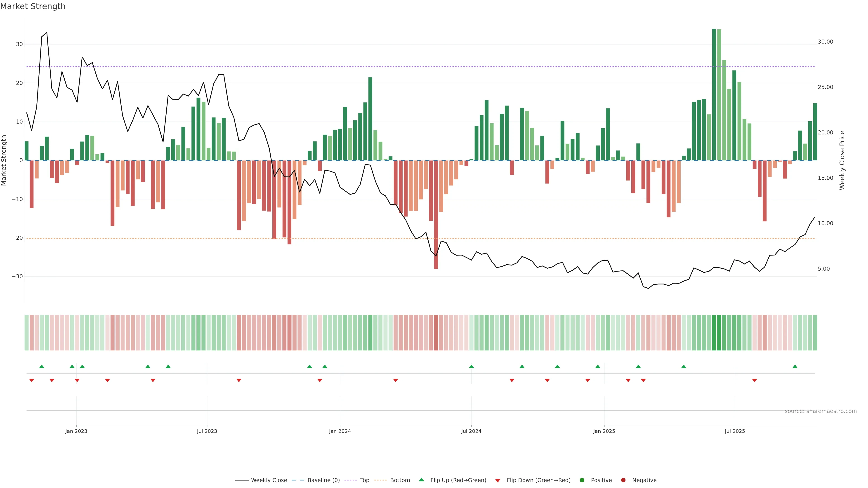Click the leftmost green flip-up triangle marker

42,366
